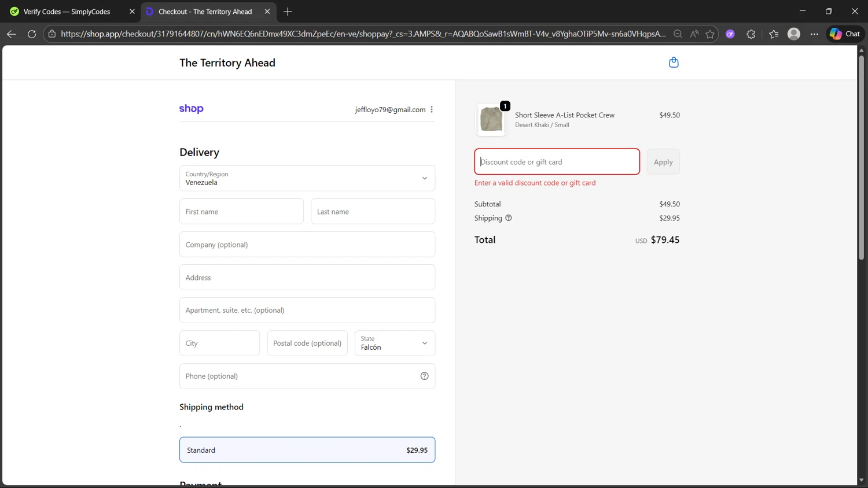
Task: View site information lock icon
Action: coord(52,34)
